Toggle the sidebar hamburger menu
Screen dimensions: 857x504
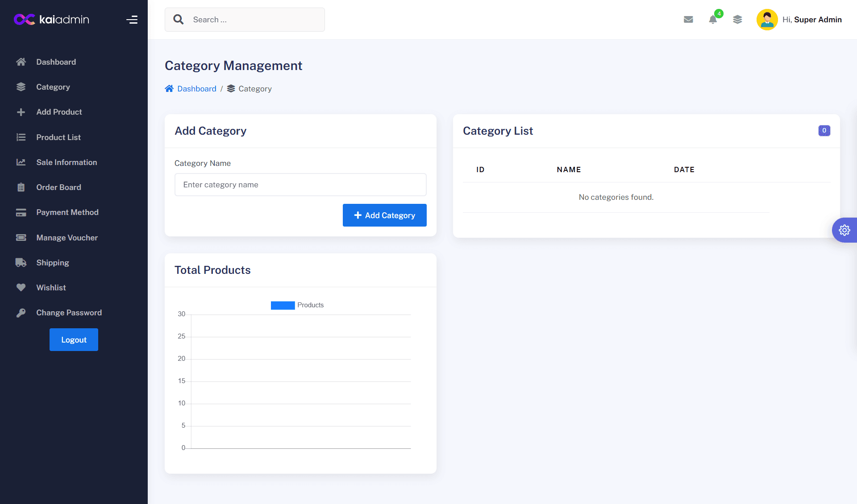(132, 20)
